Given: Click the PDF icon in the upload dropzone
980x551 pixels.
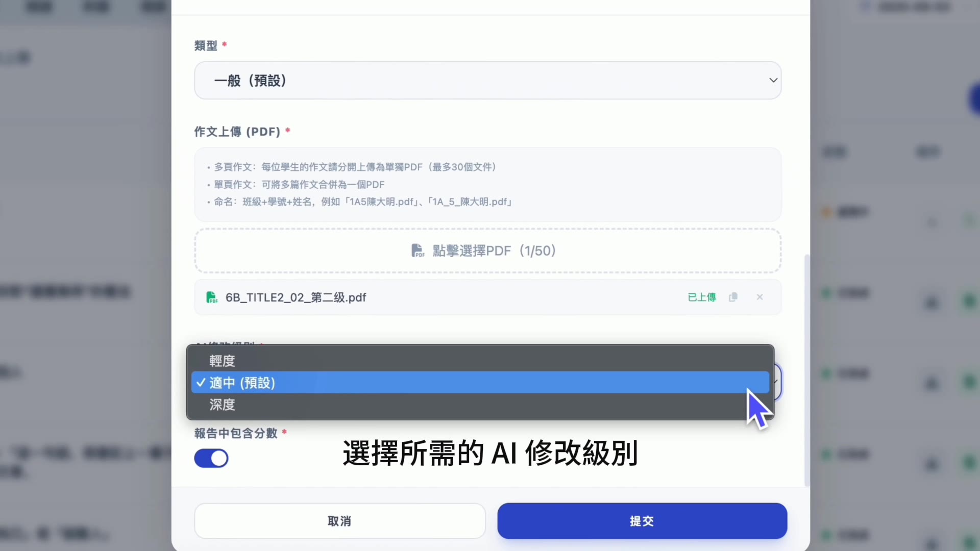Looking at the screenshot, I should pos(418,251).
